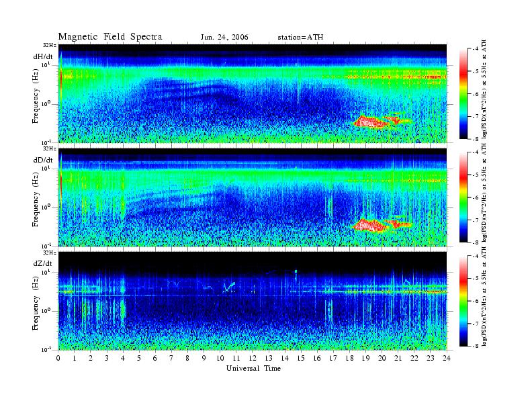
Task: Click the date "Jun. 24, 2006"
Action: click(x=224, y=38)
